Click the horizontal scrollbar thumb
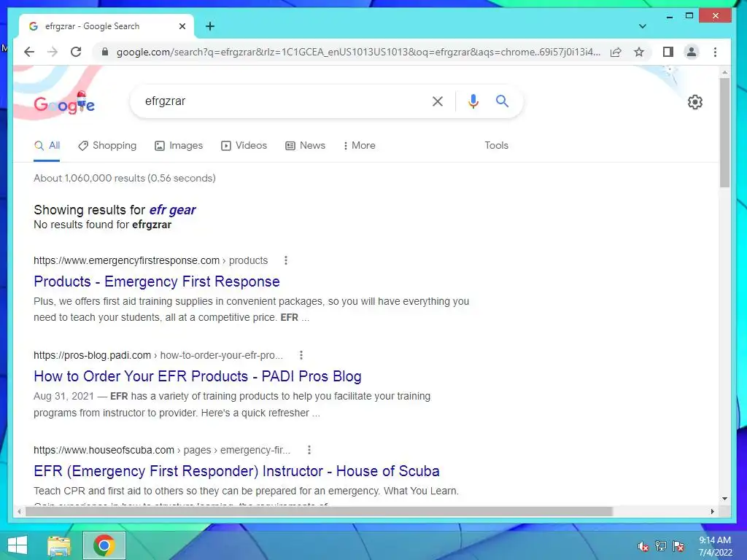 [x=319, y=511]
